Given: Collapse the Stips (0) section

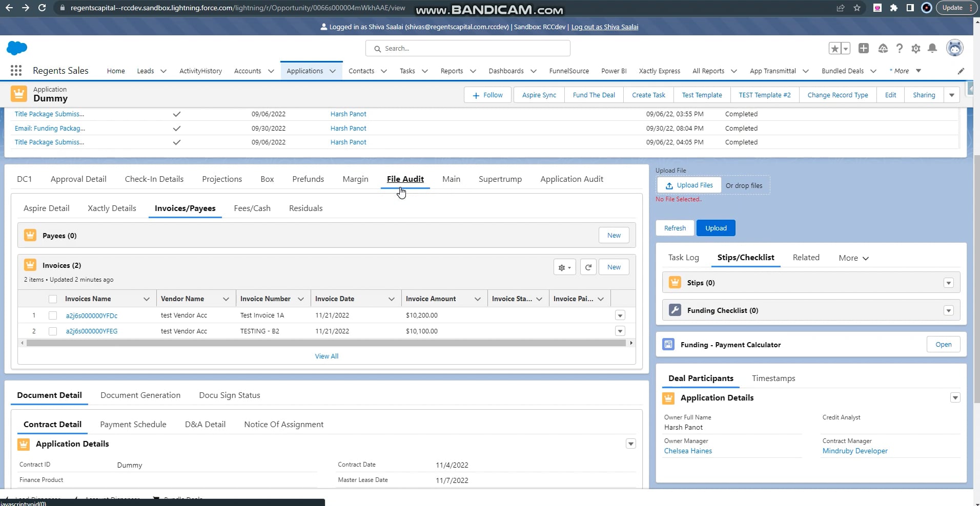Looking at the screenshot, I should tap(949, 282).
